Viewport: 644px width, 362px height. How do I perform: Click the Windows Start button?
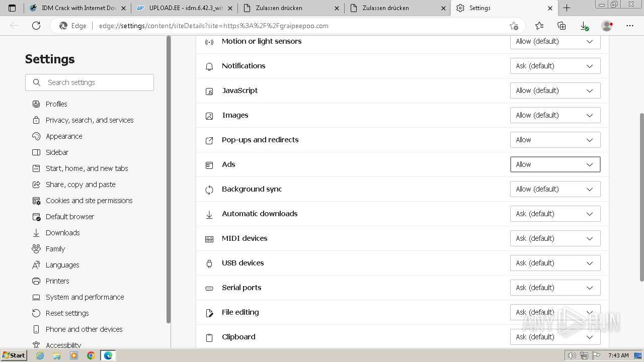click(x=14, y=355)
